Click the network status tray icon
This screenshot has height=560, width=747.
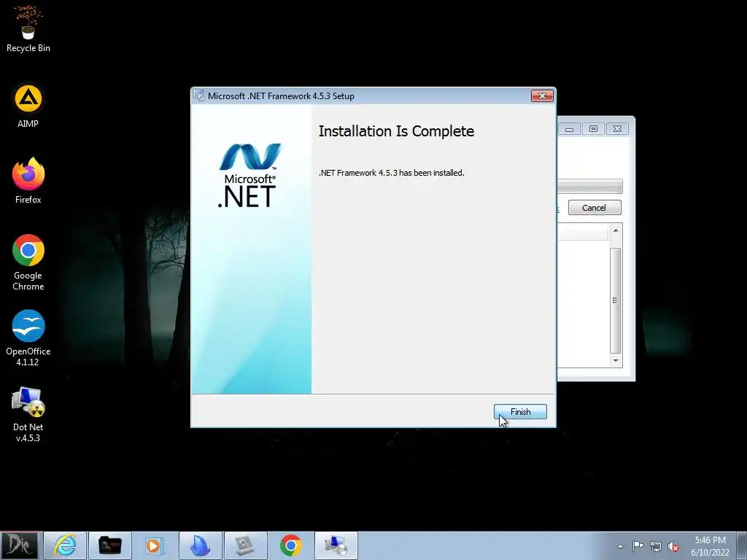(656, 546)
